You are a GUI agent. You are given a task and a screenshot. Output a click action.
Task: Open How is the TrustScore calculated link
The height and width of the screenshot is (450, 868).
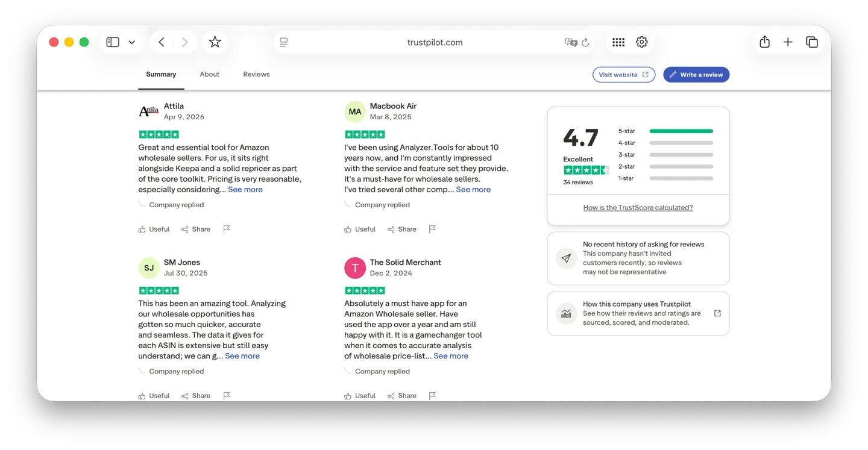pos(638,208)
